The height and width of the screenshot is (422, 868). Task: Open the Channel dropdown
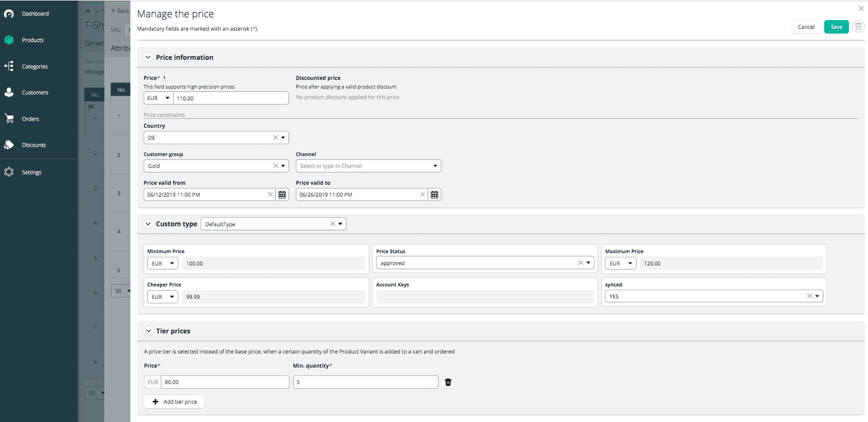(x=435, y=166)
